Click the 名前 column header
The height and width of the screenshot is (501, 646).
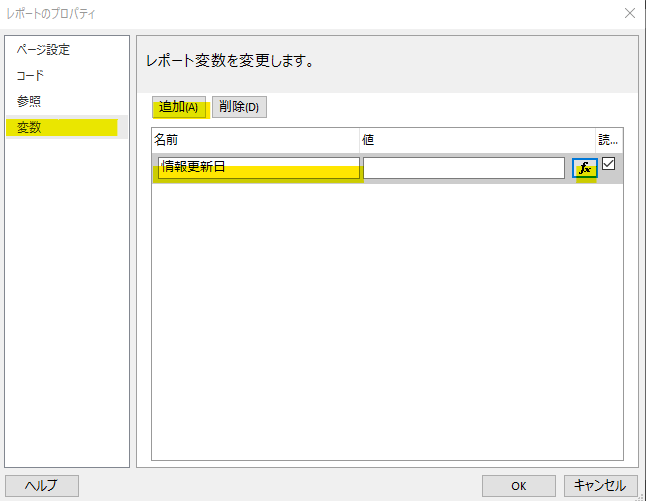[255, 140]
